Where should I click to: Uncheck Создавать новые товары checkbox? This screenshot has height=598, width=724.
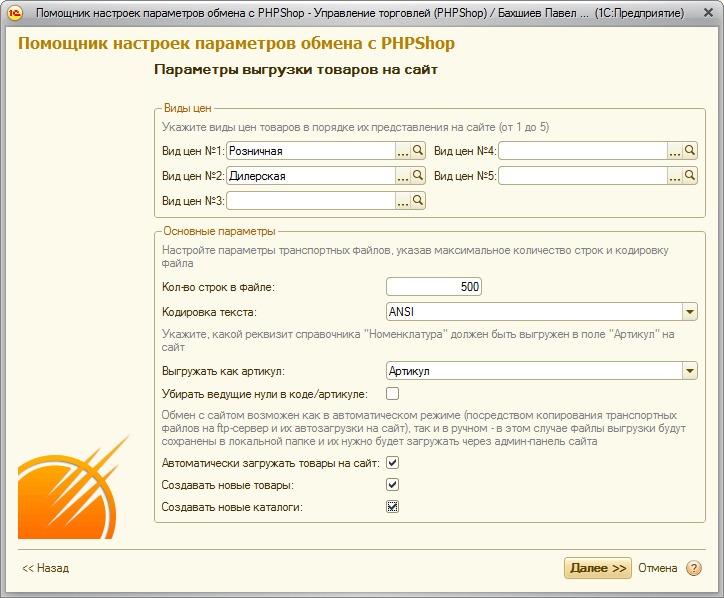(392, 485)
